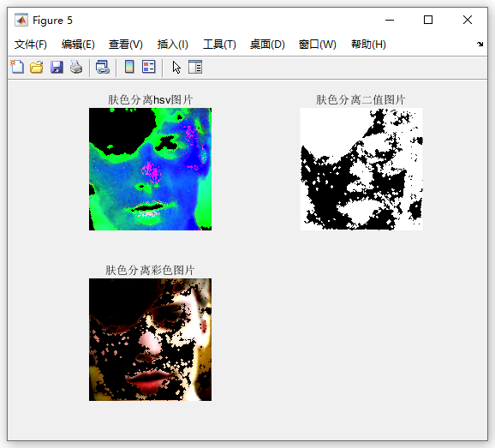Viewport: 495px width, 448px height.
Task: Open the 工具(T) menu
Action: 219,45
